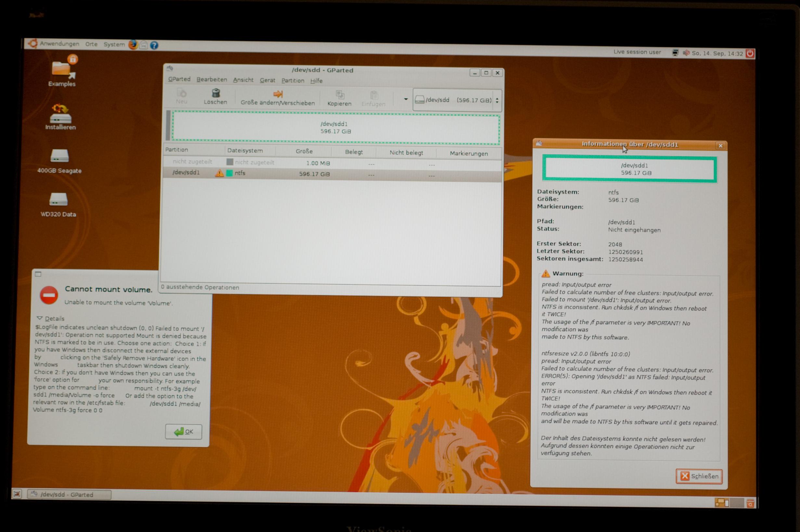Open the WD320 Data drive icon
Image resolution: width=800 pixels, height=532 pixels.
tap(58, 200)
